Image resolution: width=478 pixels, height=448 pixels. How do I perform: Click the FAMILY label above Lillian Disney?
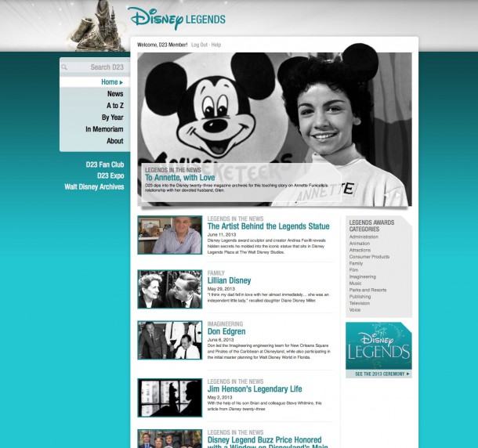(x=215, y=273)
